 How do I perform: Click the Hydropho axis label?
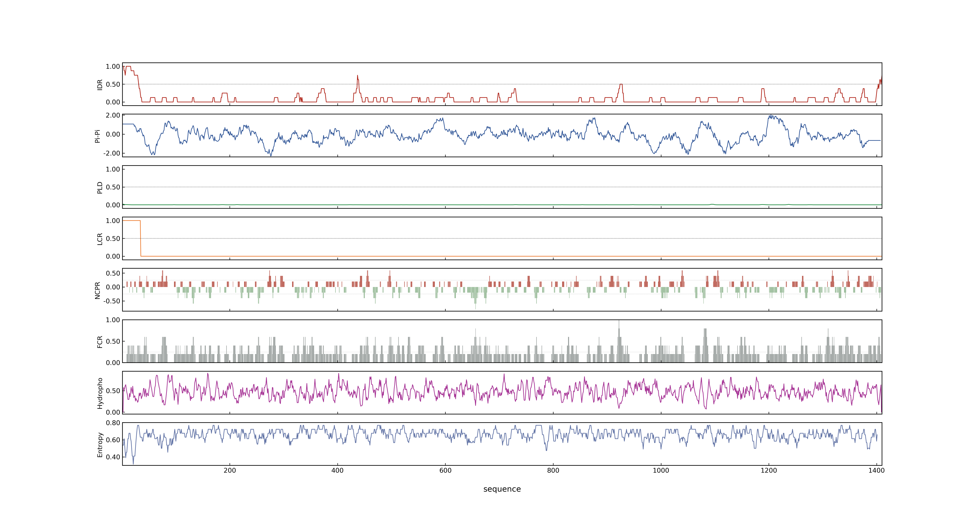[x=100, y=393]
